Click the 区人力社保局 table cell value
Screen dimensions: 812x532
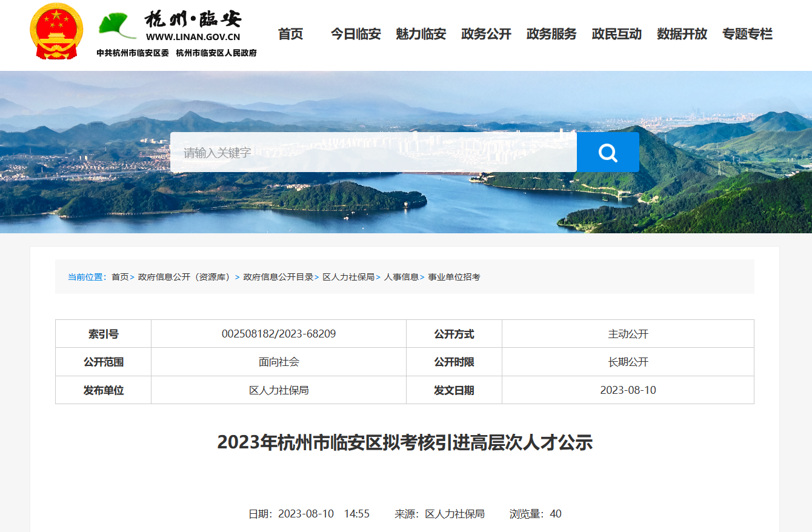pos(279,390)
